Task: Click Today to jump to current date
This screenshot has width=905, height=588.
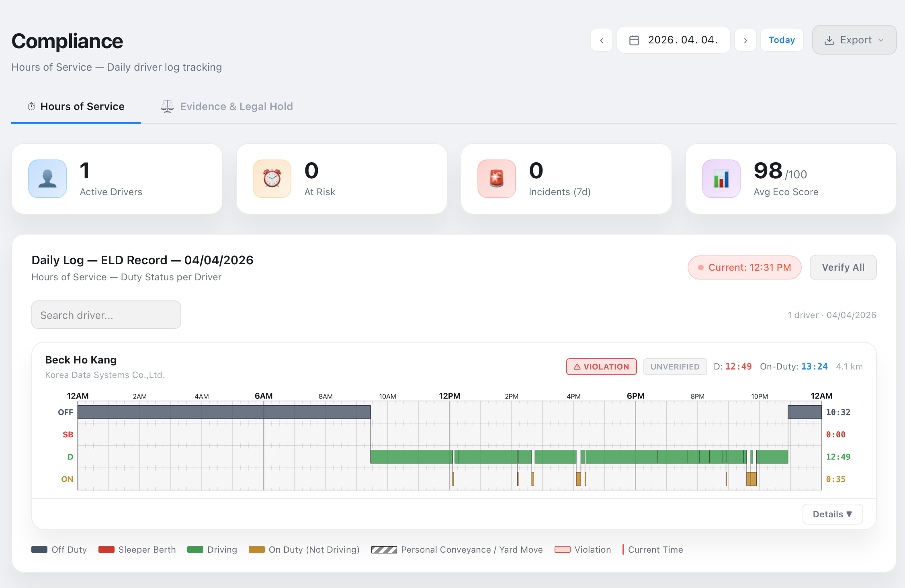Action: (x=781, y=40)
